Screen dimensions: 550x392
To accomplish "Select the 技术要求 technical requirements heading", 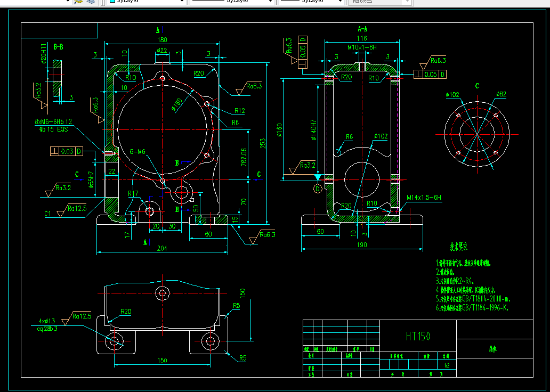I will tap(459, 247).
